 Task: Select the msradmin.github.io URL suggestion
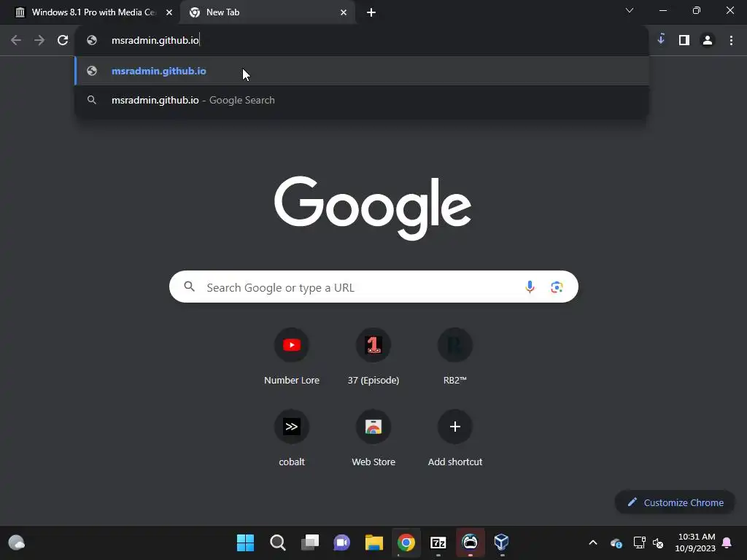[362, 71]
